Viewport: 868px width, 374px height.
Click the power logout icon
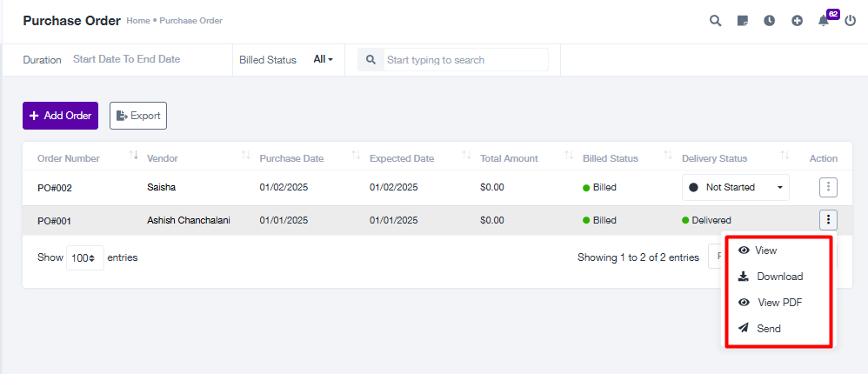pyautogui.click(x=851, y=21)
